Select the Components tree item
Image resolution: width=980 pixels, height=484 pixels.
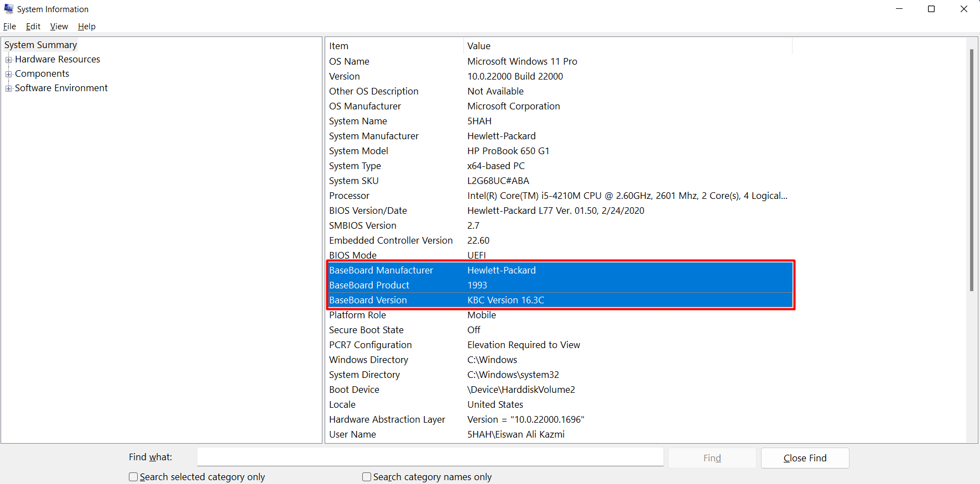tap(42, 73)
